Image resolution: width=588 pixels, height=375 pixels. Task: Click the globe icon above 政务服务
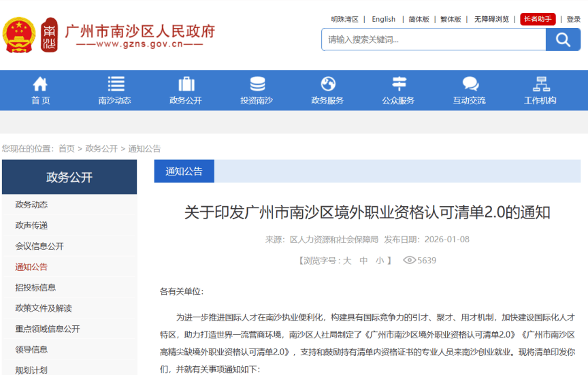(328, 84)
